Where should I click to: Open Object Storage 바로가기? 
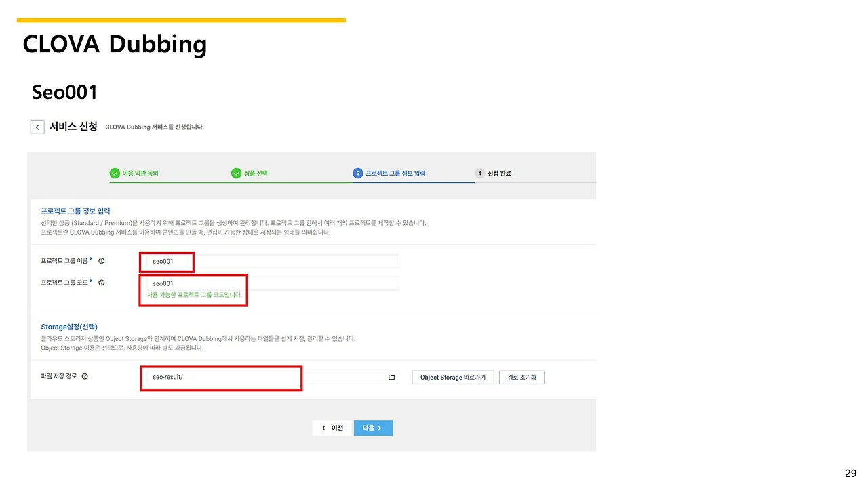(x=453, y=378)
